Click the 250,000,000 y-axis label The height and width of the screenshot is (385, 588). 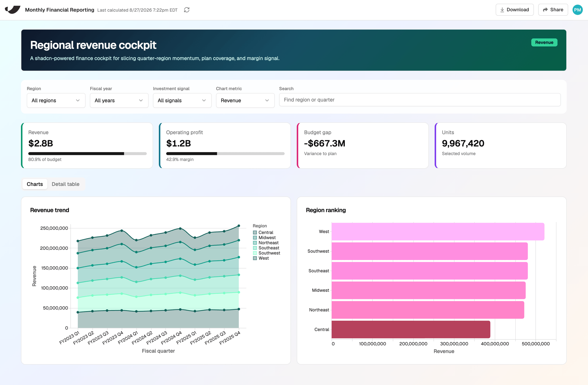(54, 228)
